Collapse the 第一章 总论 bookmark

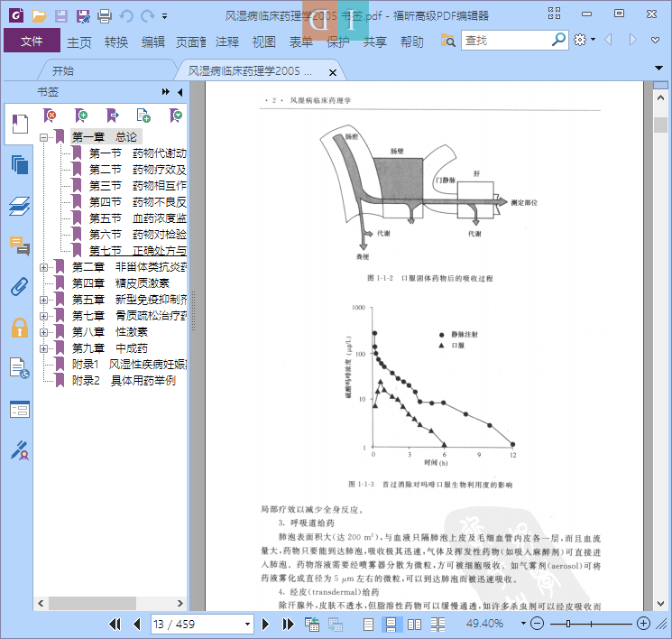(43, 138)
